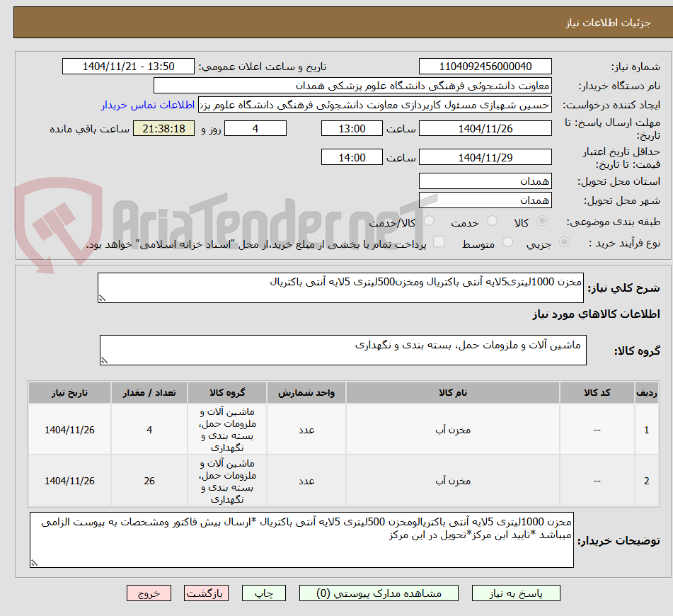This screenshot has width=673, height=616.
Task: Click 'مخزن آب' in row 1
Action: tap(453, 430)
